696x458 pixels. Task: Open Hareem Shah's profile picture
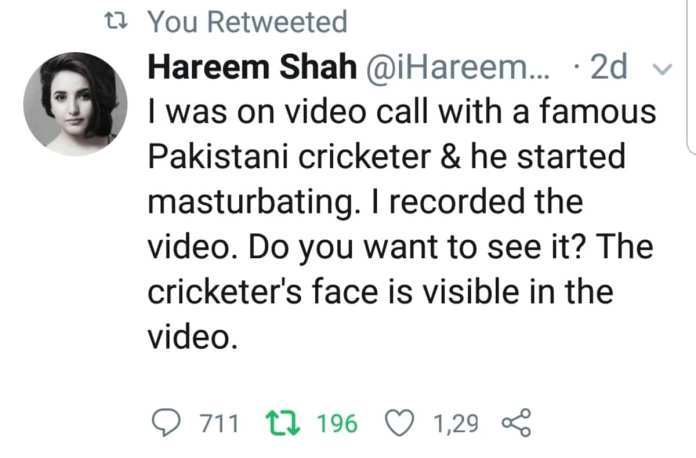point(80,102)
